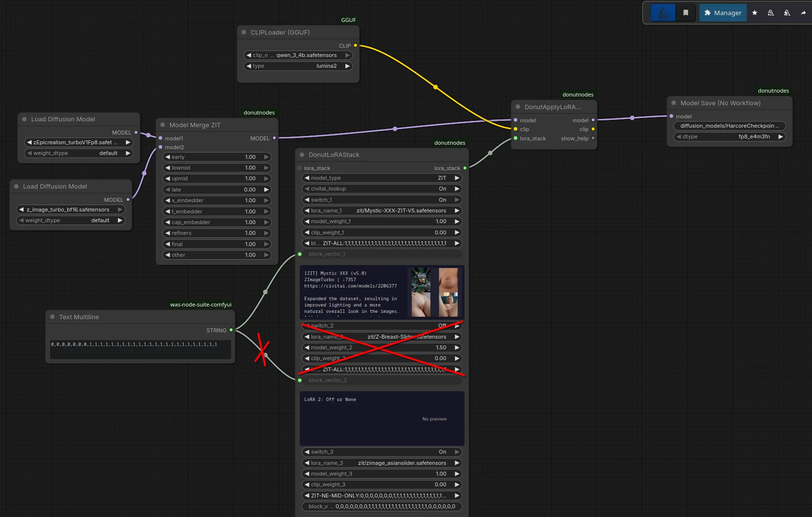Click the clip_weight_3 value slider
This screenshot has height=517, width=812.
[x=382, y=484]
